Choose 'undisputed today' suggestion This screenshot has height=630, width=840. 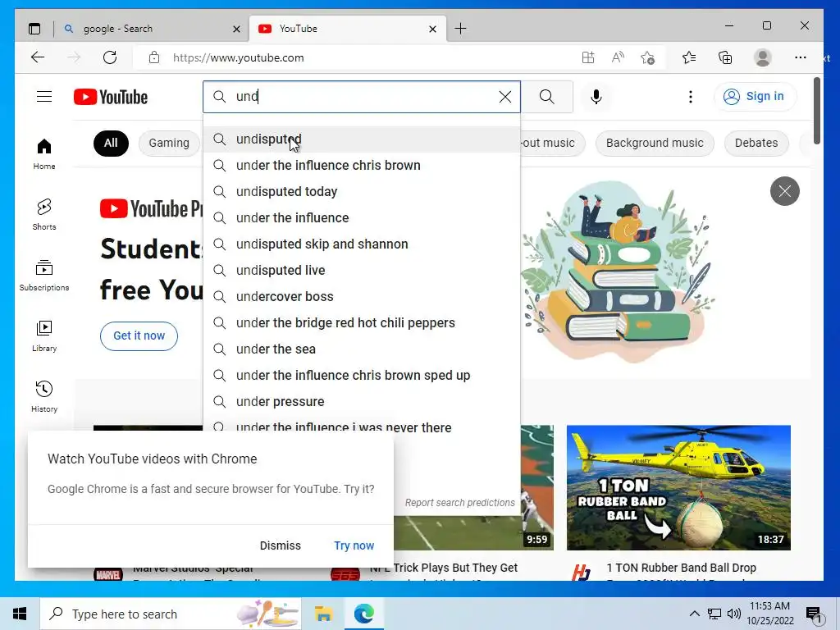[x=362, y=192]
